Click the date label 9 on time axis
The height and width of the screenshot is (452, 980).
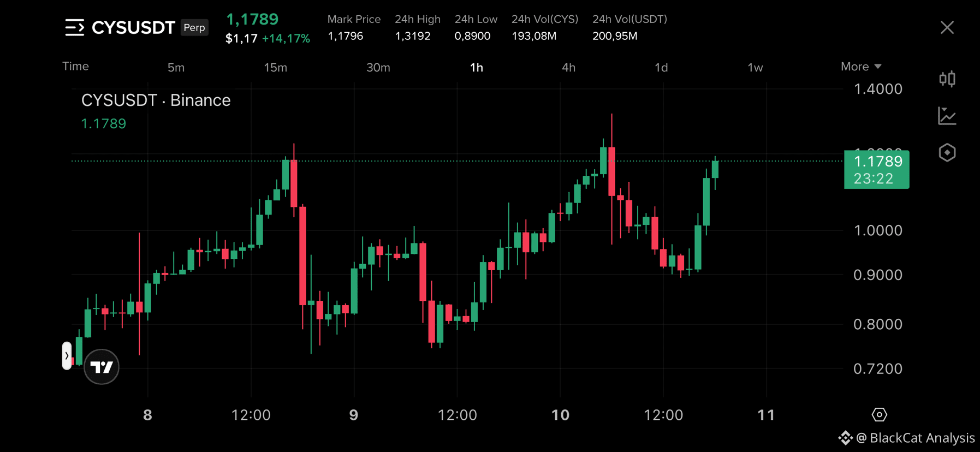click(x=354, y=415)
